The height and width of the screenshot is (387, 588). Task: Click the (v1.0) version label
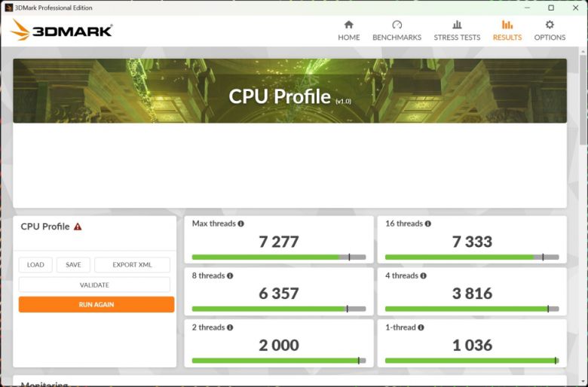[344, 101]
